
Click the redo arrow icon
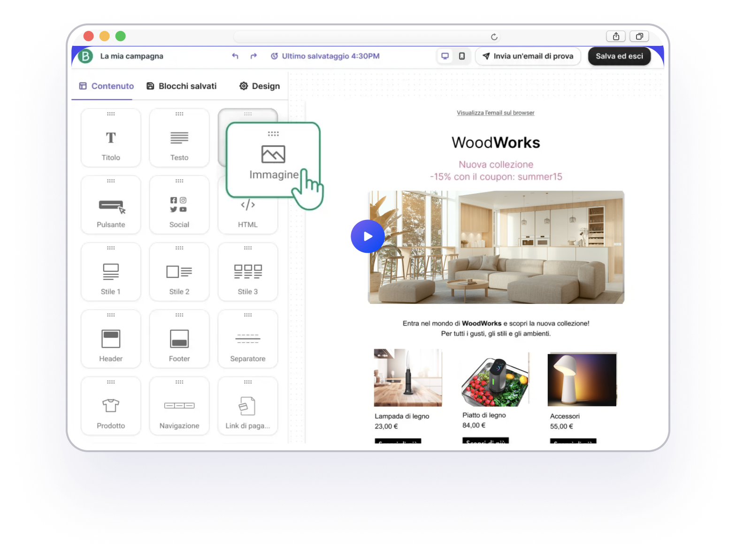tap(253, 56)
